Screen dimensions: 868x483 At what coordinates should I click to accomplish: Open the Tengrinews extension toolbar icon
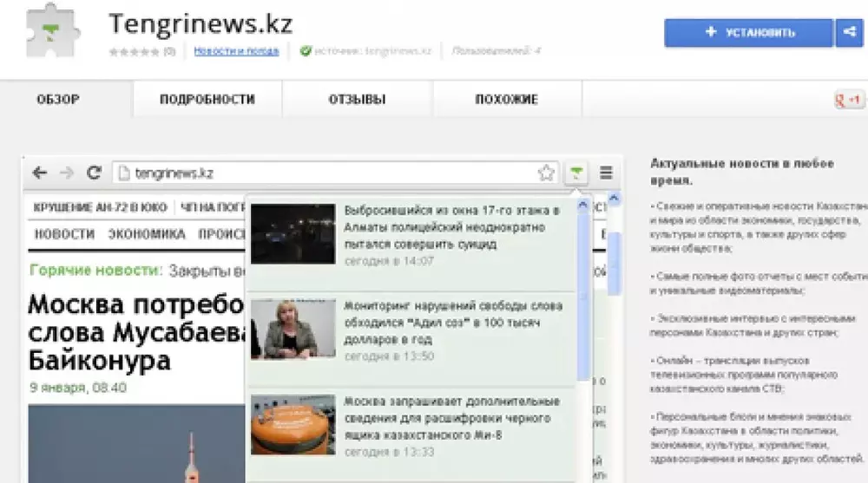575,173
